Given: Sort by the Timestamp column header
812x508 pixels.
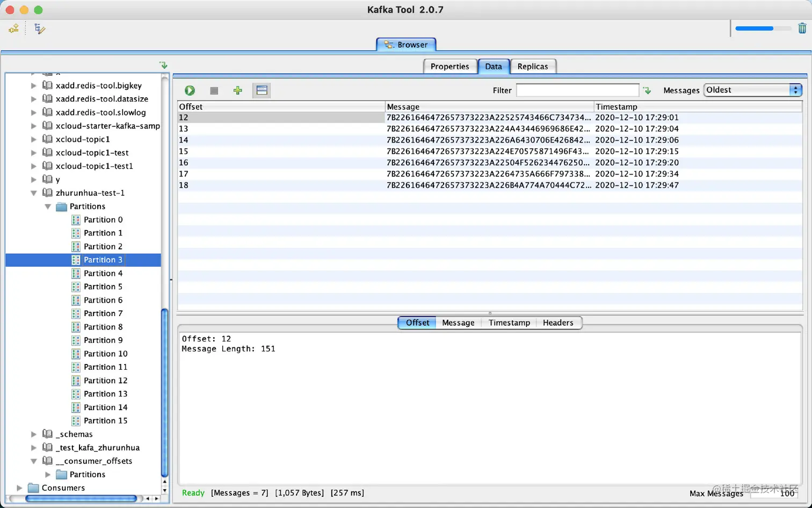Looking at the screenshot, I should point(698,106).
